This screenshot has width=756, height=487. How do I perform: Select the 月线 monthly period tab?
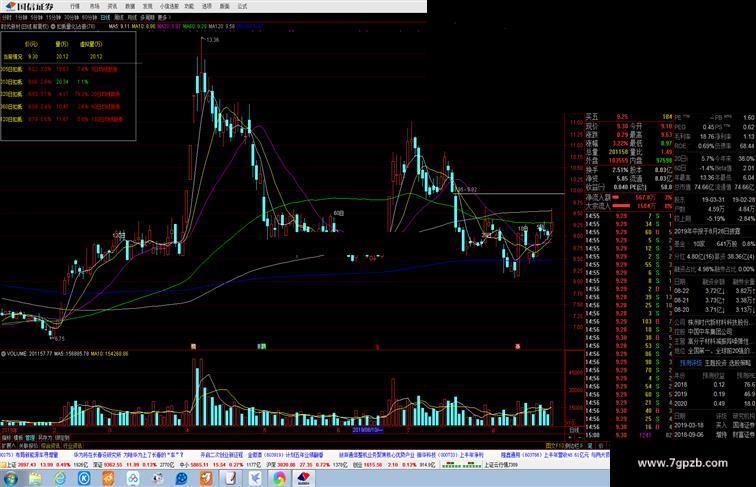coord(132,18)
